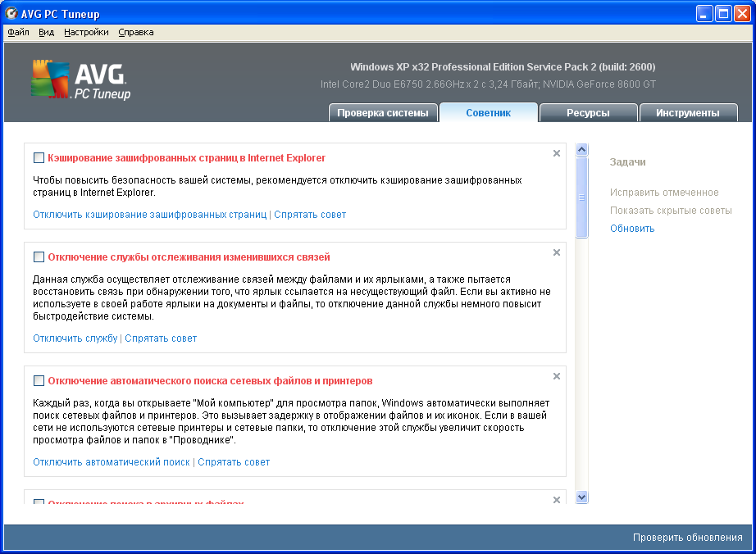Click the Intel Core2 Duo hardware info line
The image size is (756, 554).
point(488,84)
